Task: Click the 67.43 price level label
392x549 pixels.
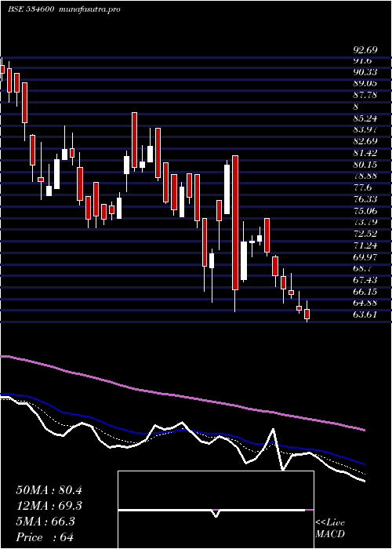Action: (365, 280)
